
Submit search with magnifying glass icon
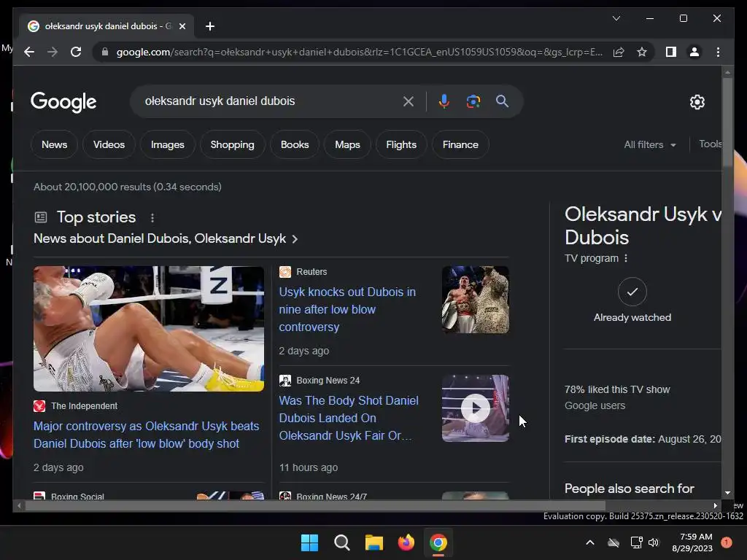point(502,101)
